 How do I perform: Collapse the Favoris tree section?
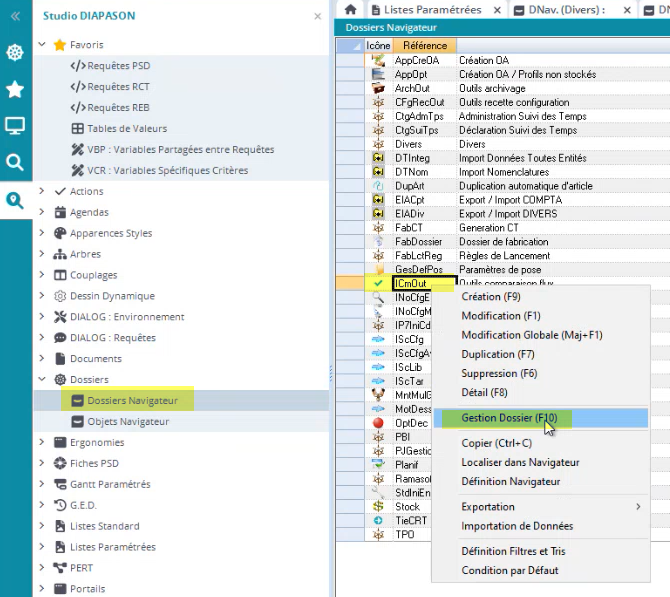pos(42,45)
